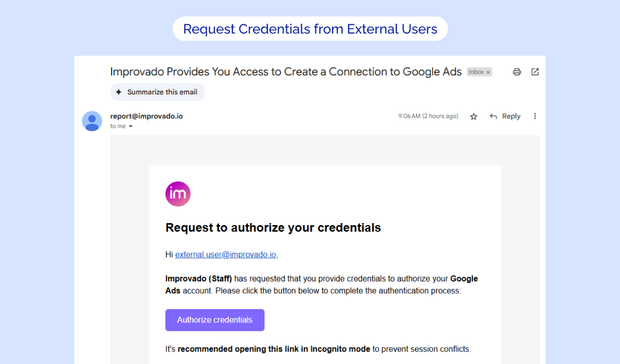
Task: Reply to the Improvado email
Action: point(505,117)
